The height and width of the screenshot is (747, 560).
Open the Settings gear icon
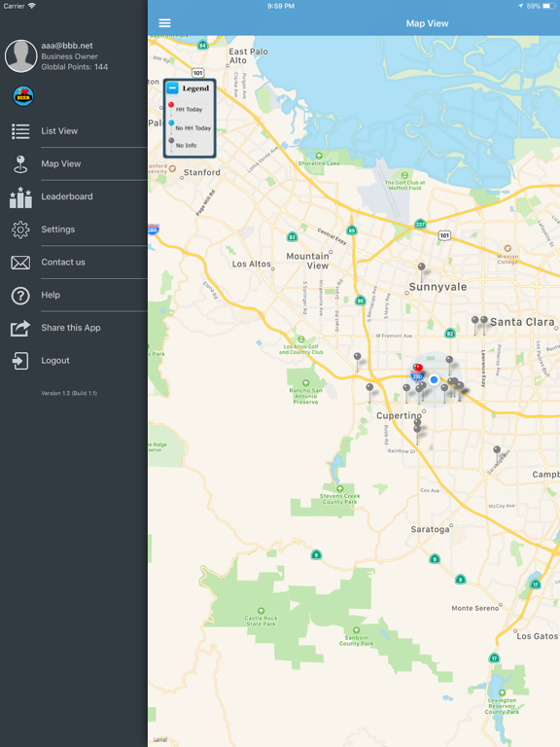click(20, 230)
